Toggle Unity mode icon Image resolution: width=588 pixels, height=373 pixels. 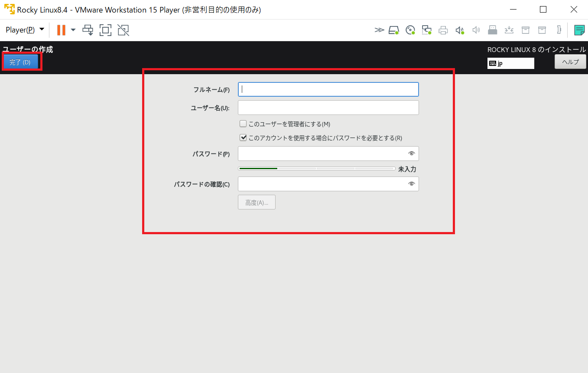(123, 30)
